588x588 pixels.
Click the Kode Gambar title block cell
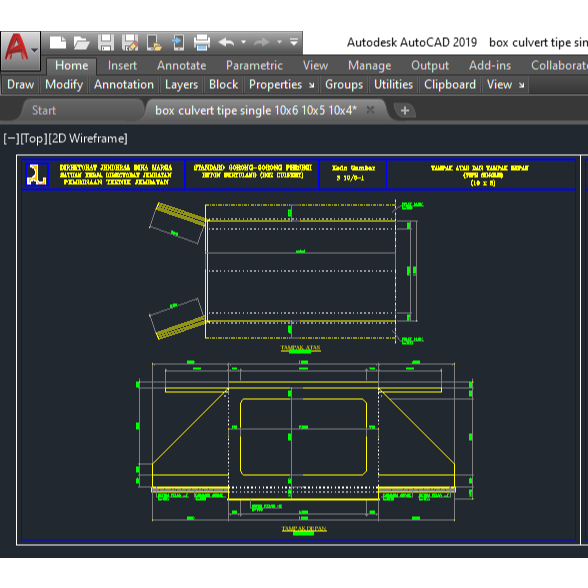pyautogui.click(x=353, y=173)
